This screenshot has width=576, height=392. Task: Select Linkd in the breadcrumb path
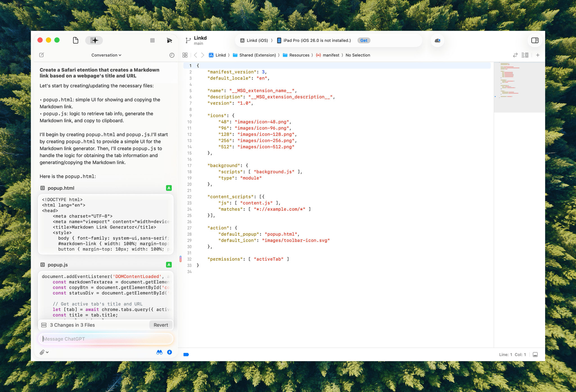(217, 55)
